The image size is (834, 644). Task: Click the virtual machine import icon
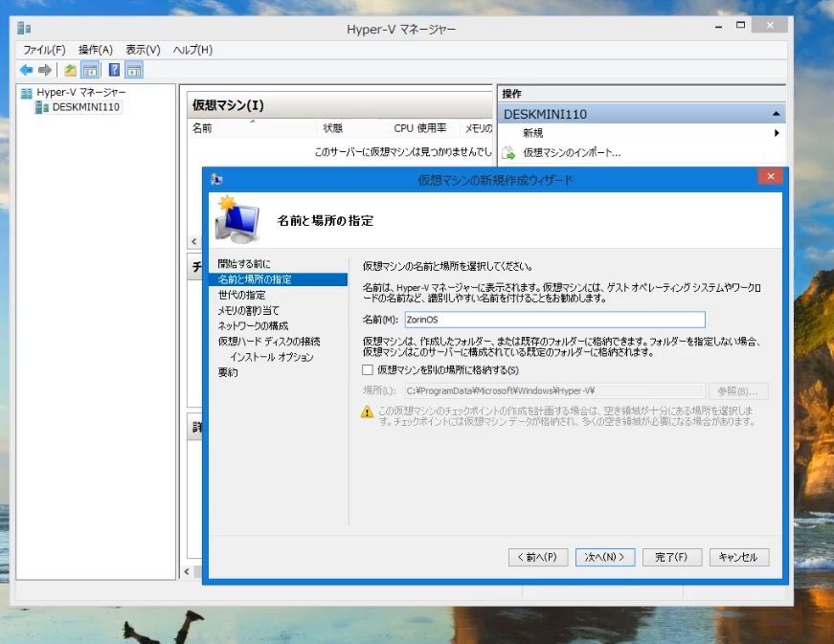pos(509,152)
